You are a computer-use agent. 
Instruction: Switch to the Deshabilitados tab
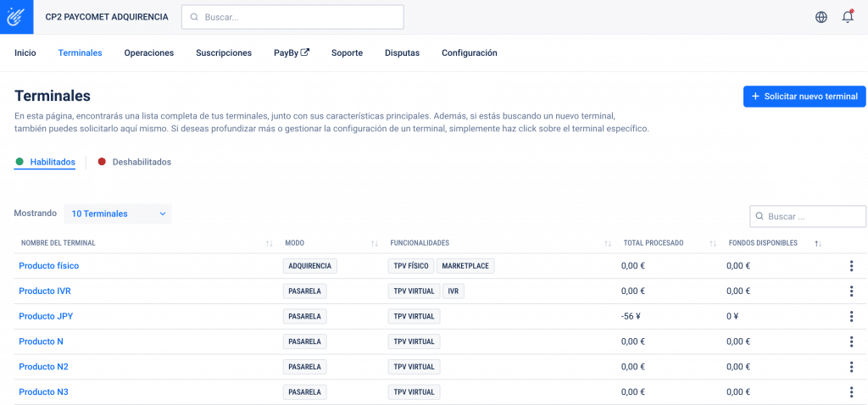click(135, 162)
